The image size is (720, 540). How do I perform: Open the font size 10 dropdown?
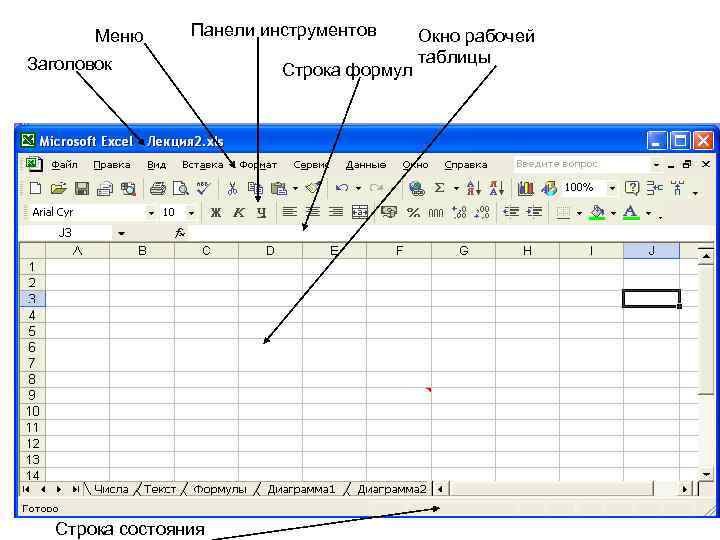click(191, 213)
